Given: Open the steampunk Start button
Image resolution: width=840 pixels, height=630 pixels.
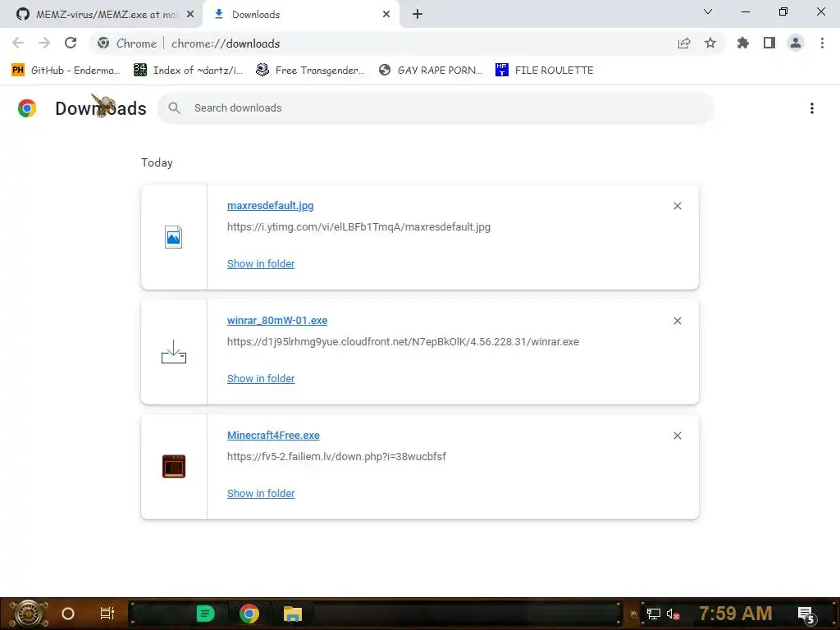Looking at the screenshot, I should (29, 614).
